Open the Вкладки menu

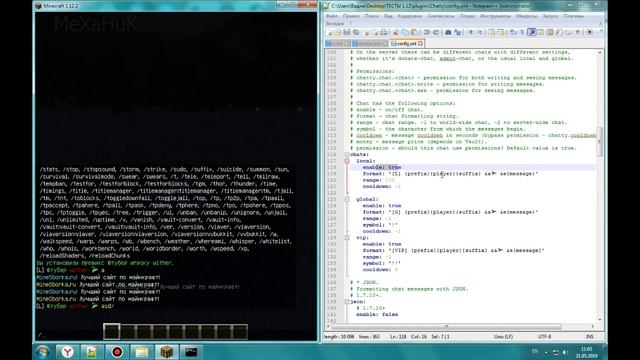(x=335, y=23)
